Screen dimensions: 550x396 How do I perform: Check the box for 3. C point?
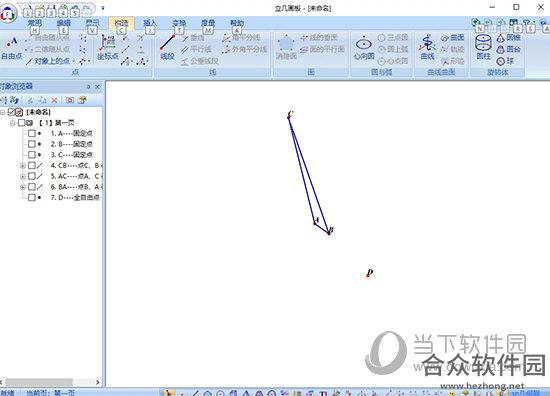click(x=32, y=155)
